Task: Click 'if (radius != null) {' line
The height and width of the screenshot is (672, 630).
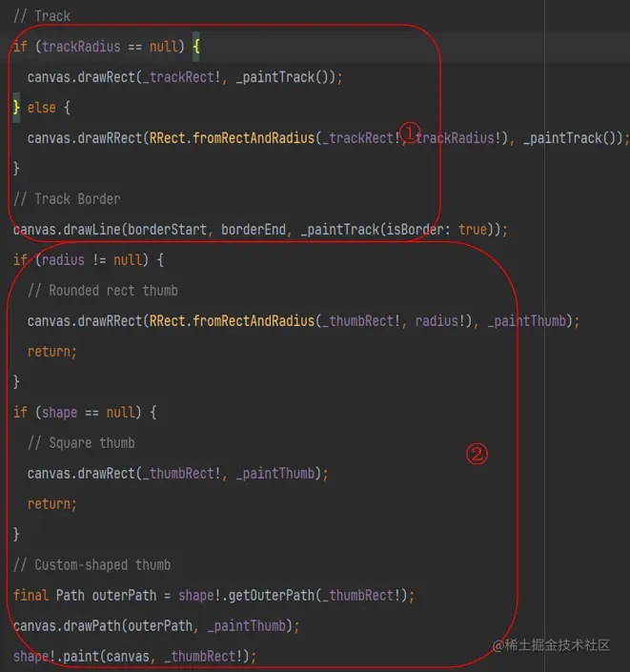Action: [89, 260]
